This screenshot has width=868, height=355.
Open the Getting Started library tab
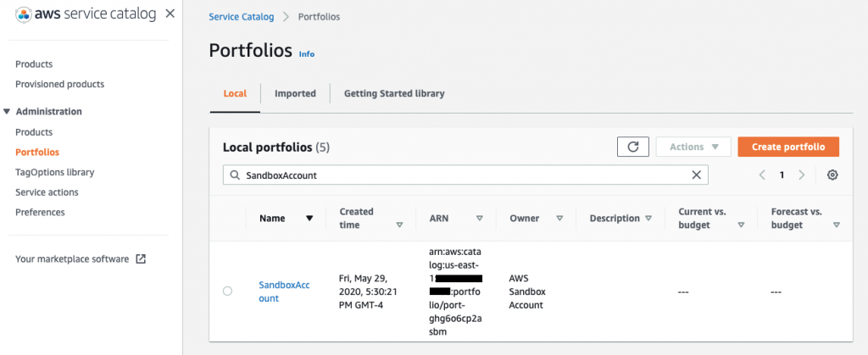pos(393,93)
